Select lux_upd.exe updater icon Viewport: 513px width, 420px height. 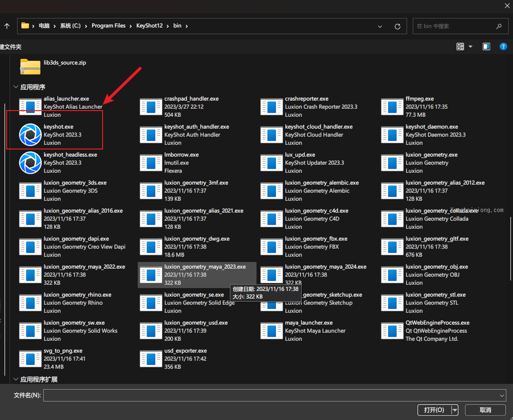(272, 163)
